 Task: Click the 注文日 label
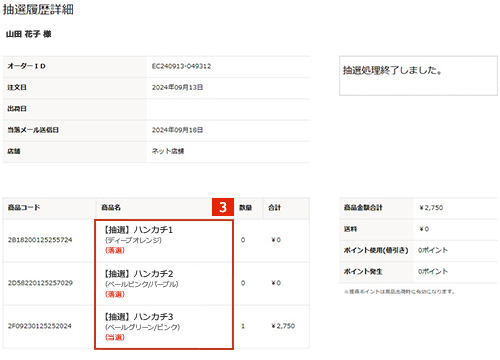tap(17, 87)
